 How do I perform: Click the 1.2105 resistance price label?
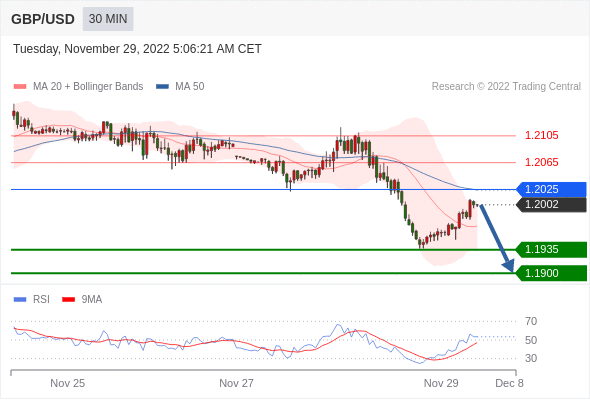[x=542, y=135]
